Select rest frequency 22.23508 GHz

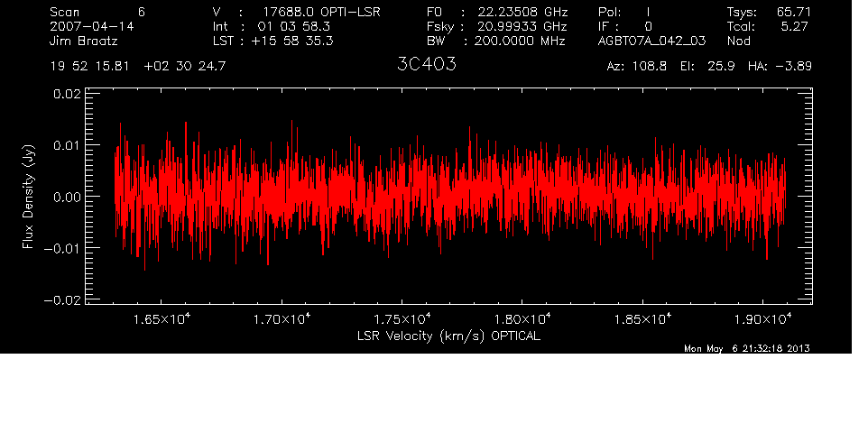click(522, 12)
